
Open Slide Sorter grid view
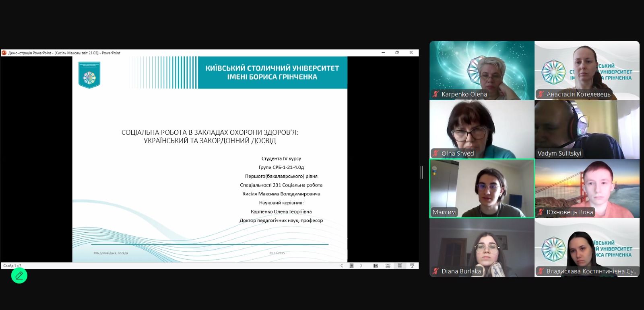tap(388, 266)
